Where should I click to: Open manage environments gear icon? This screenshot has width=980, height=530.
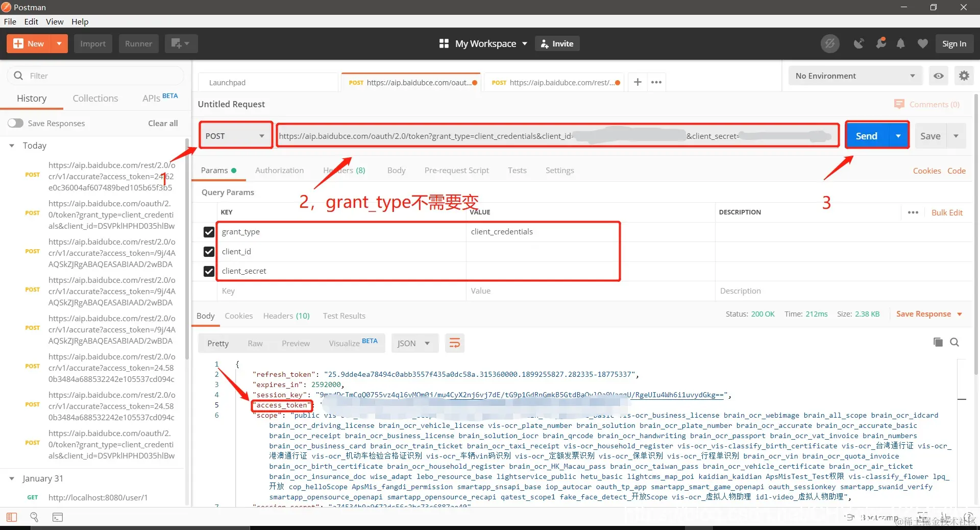pyautogui.click(x=964, y=76)
